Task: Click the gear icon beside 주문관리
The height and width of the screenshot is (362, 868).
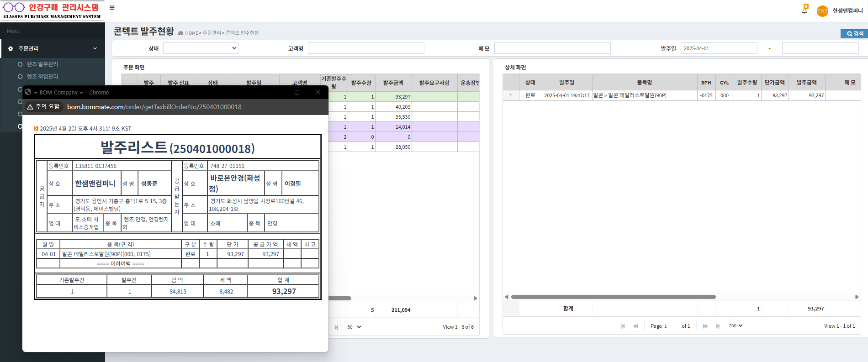Action: (x=11, y=48)
